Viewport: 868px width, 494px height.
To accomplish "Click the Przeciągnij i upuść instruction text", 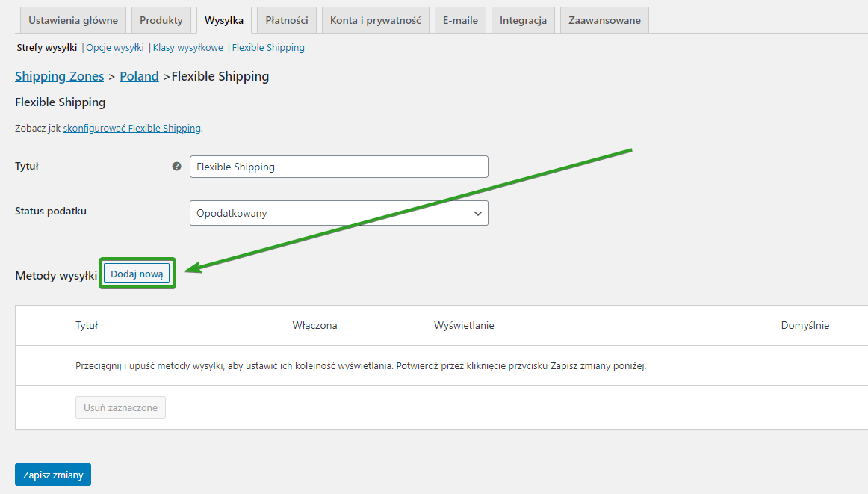I will (360, 366).
